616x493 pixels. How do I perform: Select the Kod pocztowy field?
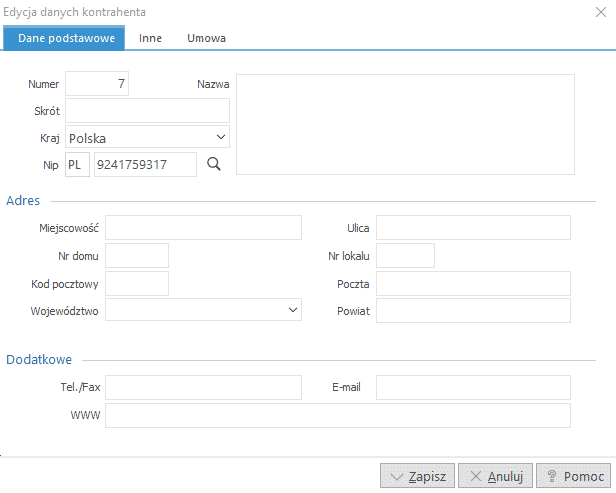point(137,283)
